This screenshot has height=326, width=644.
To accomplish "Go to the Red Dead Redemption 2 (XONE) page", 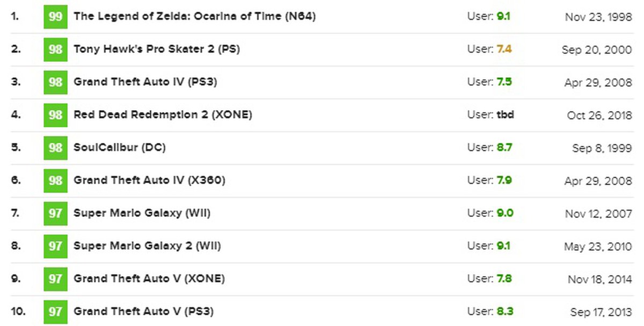I will tap(163, 115).
